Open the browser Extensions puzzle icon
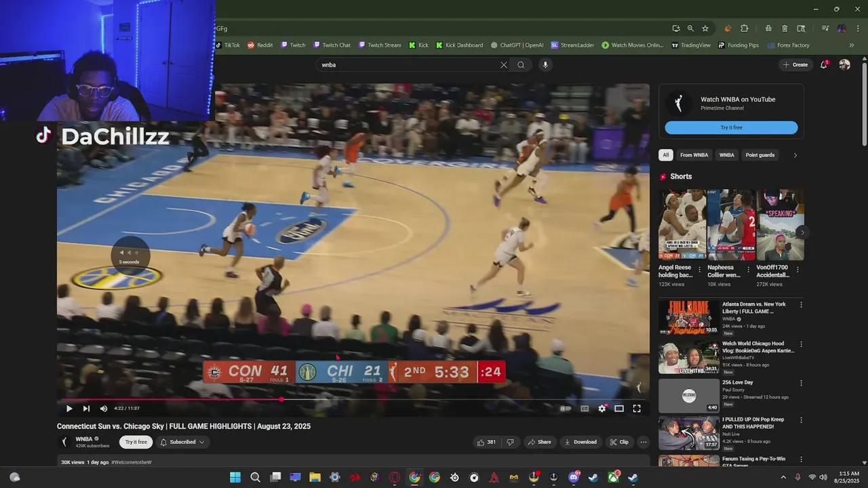The width and height of the screenshot is (868, 488). pos(745,28)
